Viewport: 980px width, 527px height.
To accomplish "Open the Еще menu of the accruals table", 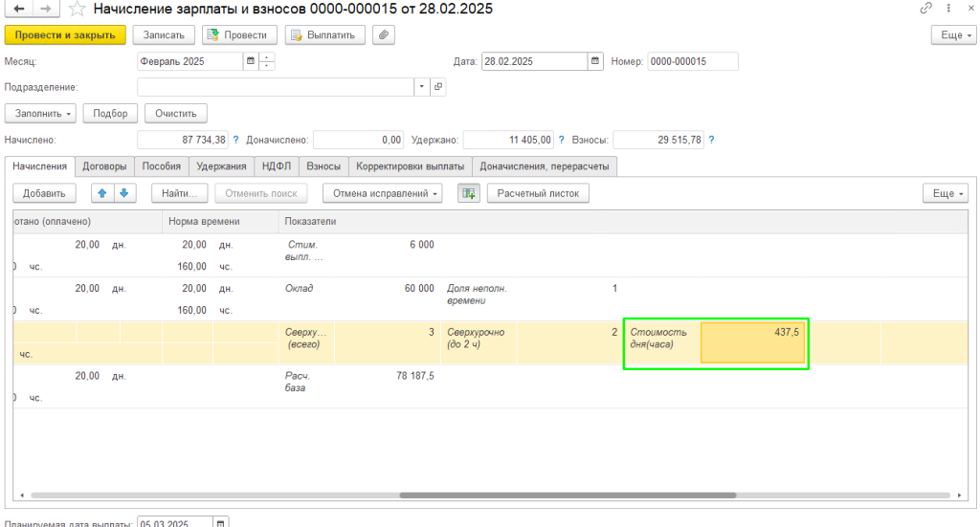I will click(x=946, y=193).
